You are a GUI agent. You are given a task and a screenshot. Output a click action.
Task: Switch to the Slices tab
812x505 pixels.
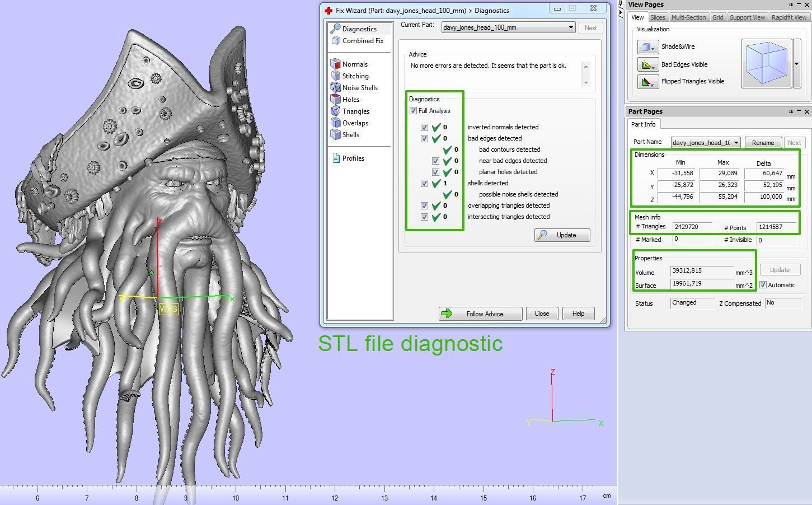tap(658, 17)
